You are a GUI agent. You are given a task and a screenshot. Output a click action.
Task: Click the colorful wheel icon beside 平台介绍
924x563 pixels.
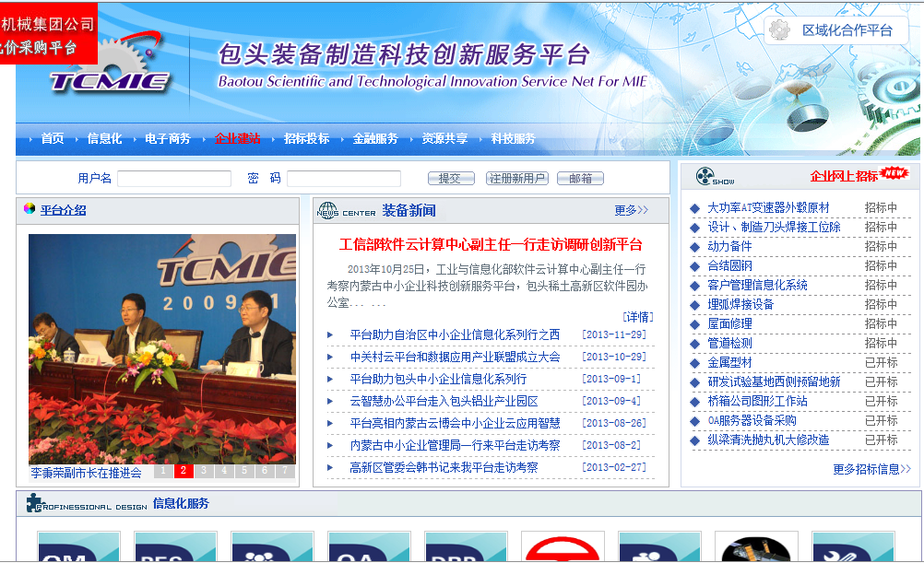[30, 209]
